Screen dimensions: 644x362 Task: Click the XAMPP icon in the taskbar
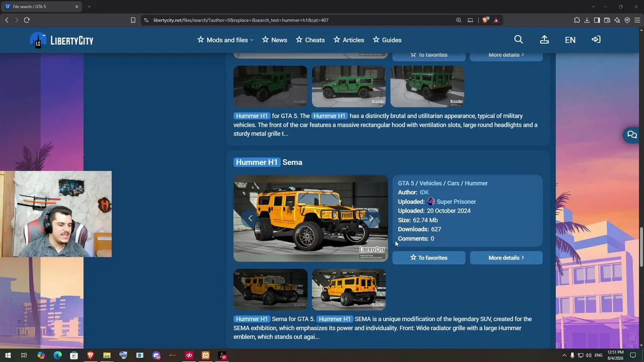coord(206,355)
